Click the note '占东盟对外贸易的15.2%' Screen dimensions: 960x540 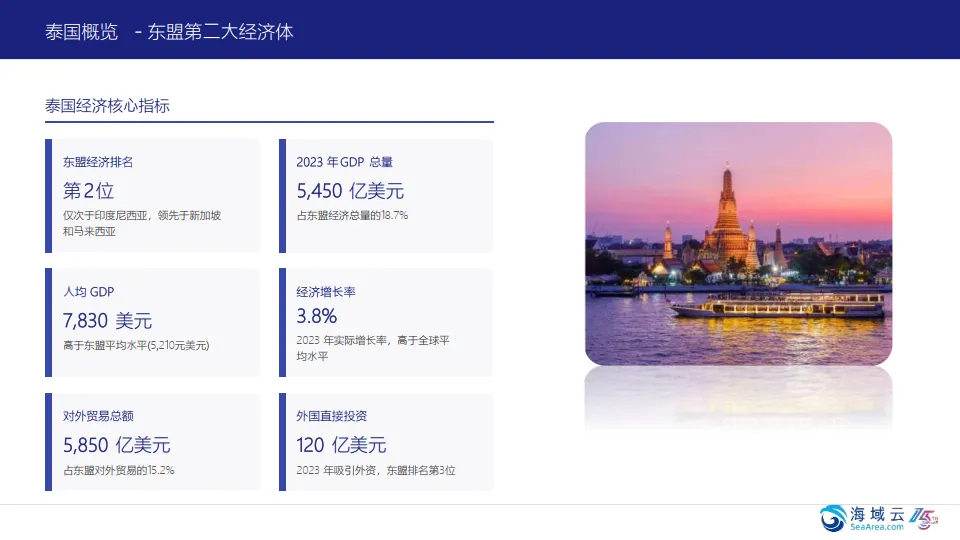tap(119, 470)
